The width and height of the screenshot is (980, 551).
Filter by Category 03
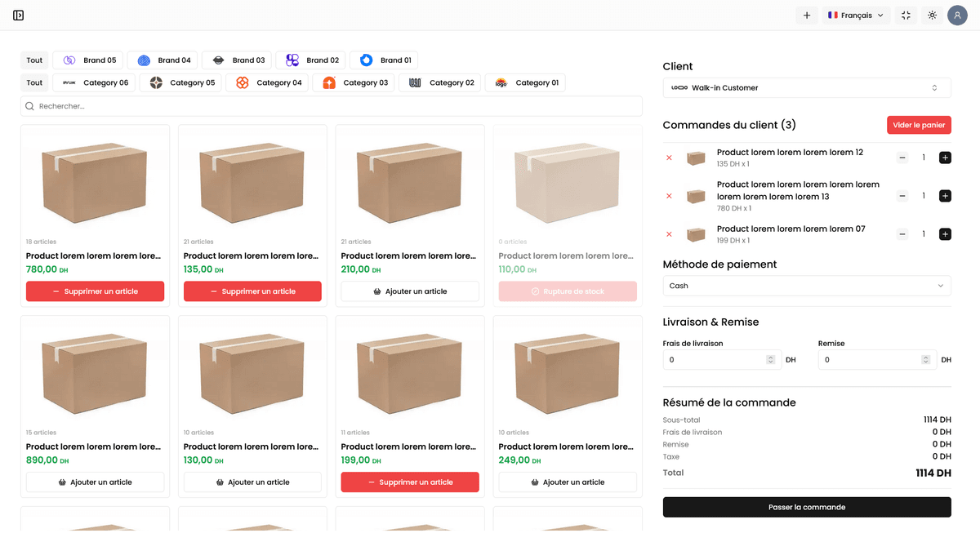(x=354, y=82)
